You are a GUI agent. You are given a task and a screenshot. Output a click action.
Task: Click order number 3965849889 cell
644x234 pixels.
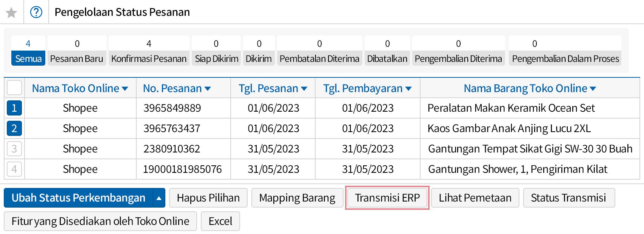pos(172,108)
